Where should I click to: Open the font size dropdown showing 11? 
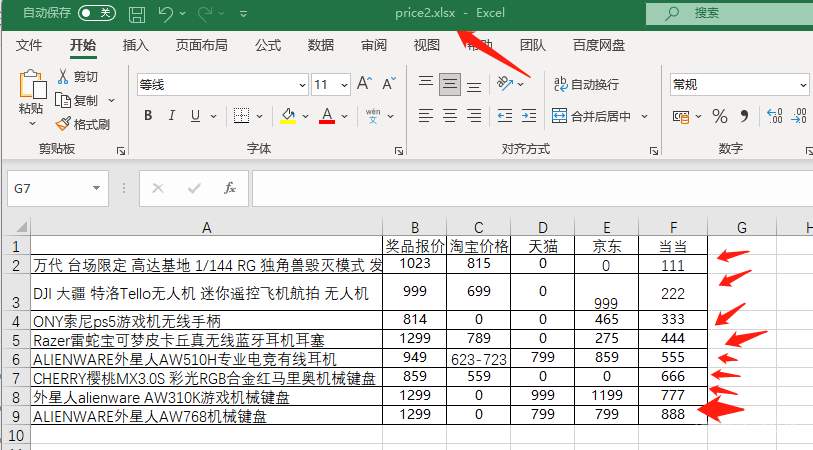344,85
